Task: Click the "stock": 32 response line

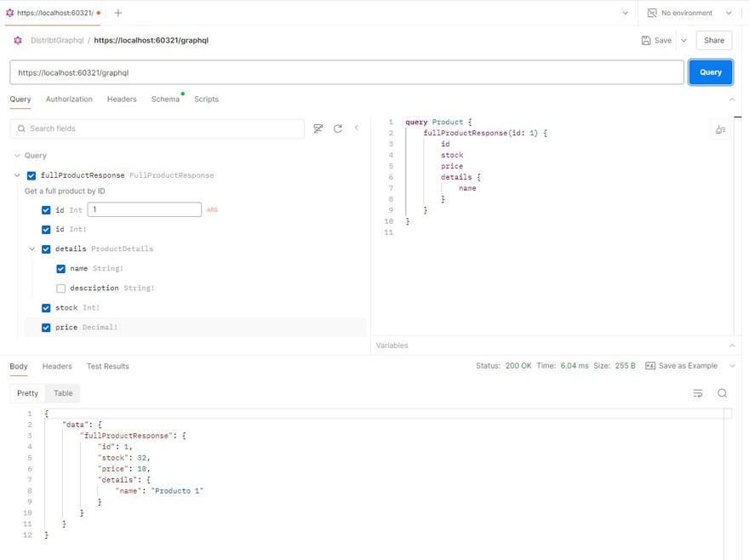Action: tap(124, 458)
